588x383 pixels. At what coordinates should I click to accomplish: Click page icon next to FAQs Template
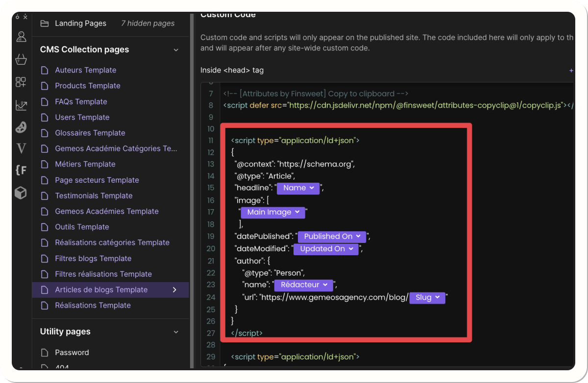pos(45,101)
